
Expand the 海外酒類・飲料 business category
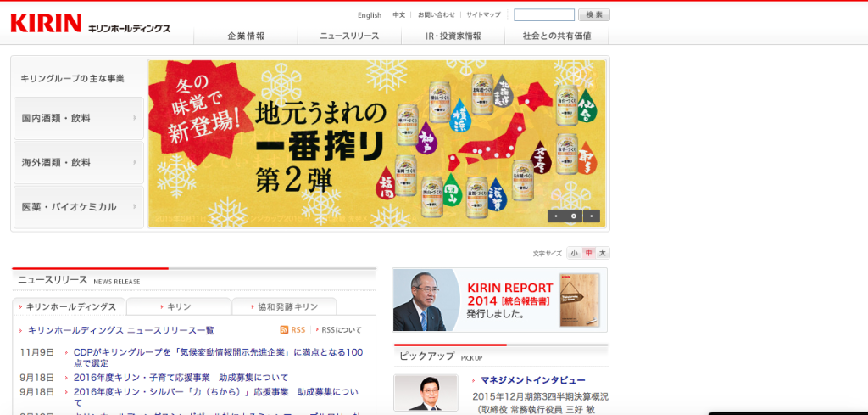(x=79, y=162)
